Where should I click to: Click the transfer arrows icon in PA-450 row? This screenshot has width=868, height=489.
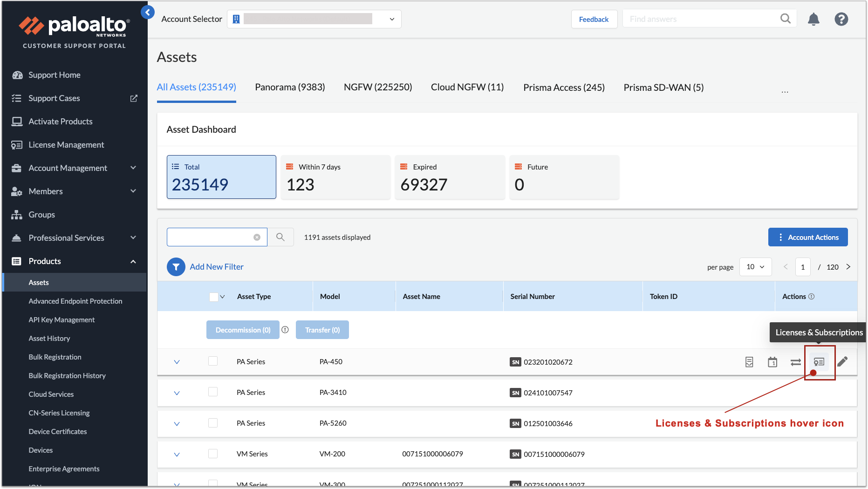pos(795,362)
